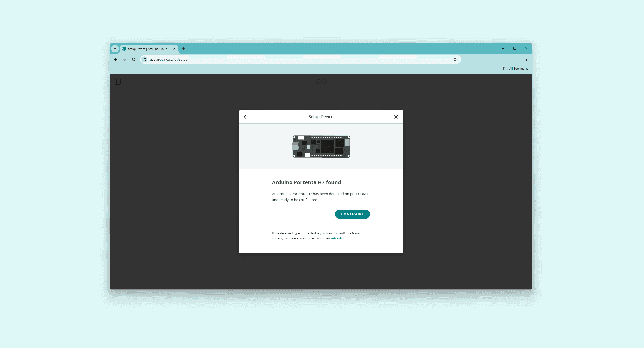Open a new browser tab

click(x=183, y=49)
